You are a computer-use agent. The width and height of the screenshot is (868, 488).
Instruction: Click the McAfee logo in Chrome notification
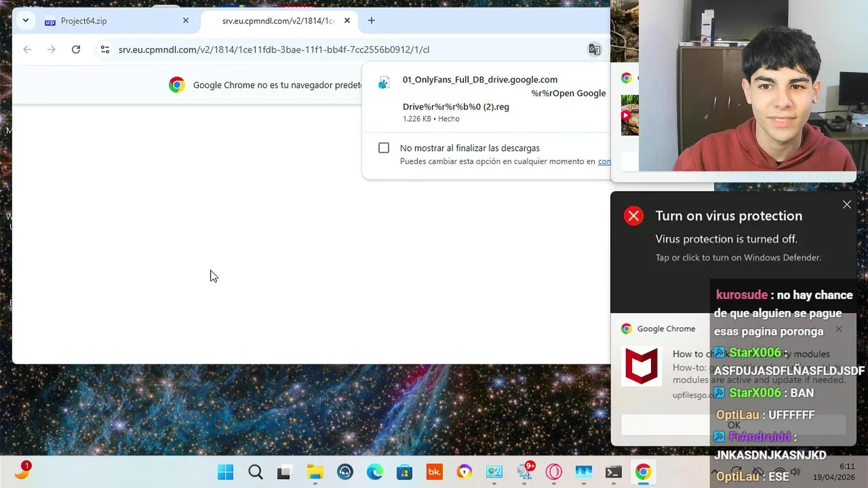pos(642,366)
